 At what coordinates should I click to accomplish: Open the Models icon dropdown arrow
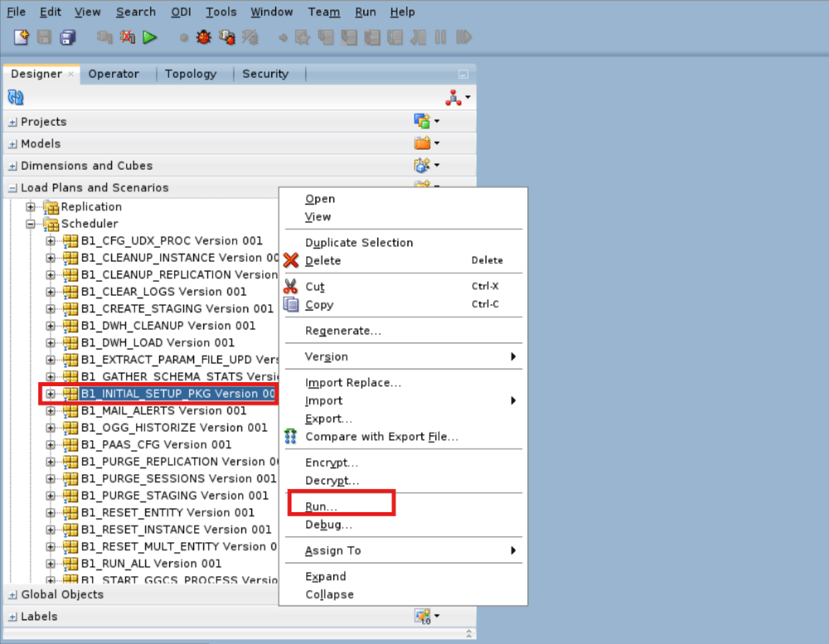click(x=437, y=143)
